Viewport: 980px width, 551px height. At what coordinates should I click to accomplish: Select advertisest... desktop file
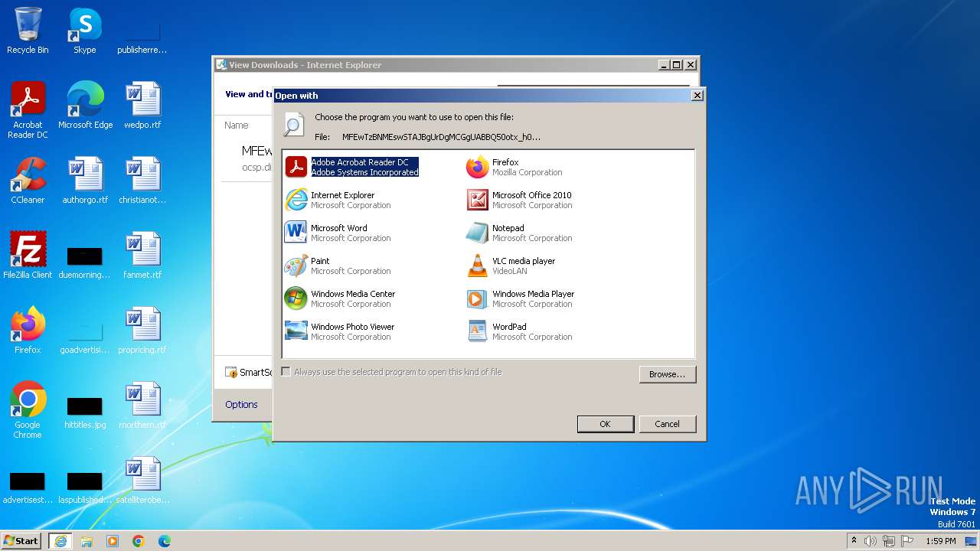pyautogui.click(x=28, y=488)
